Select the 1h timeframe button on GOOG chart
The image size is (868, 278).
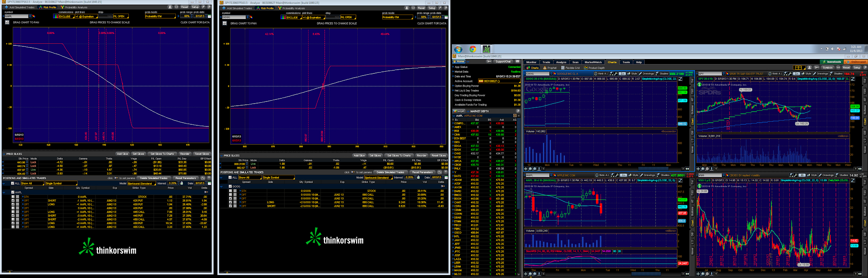coord(623,74)
